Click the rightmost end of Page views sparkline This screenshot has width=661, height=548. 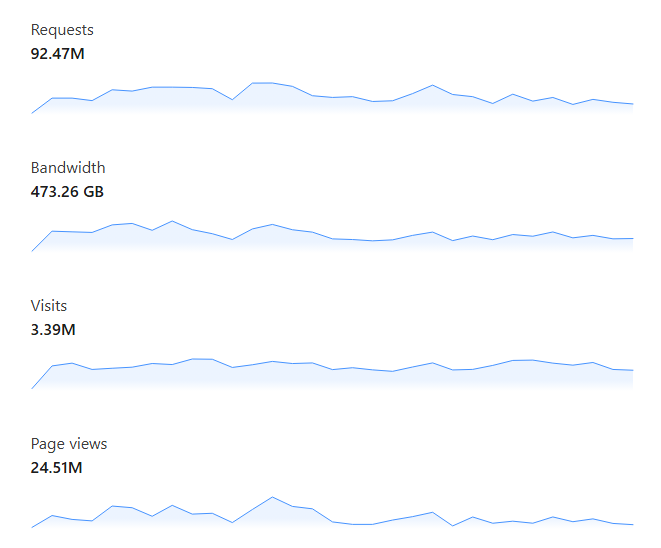tap(633, 524)
